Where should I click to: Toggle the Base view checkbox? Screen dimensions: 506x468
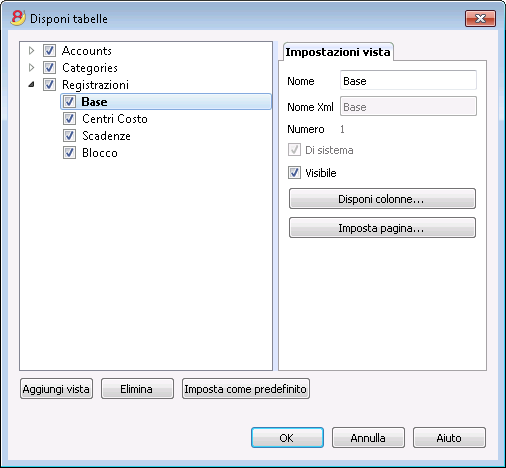coord(69,102)
